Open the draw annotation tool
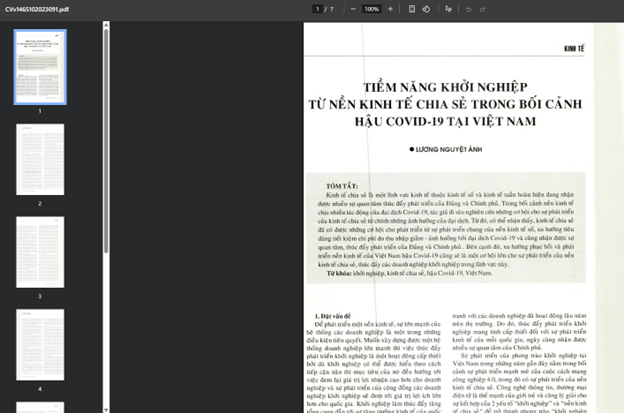This screenshot has height=413, width=624. click(x=448, y=9)
